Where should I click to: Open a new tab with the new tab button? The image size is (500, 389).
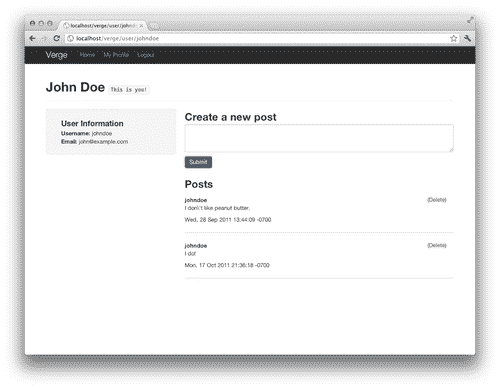(x=153, y=26)
